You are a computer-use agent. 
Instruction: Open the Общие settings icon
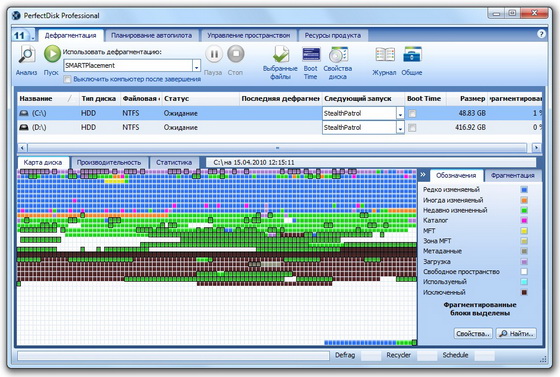coord(412,55)
